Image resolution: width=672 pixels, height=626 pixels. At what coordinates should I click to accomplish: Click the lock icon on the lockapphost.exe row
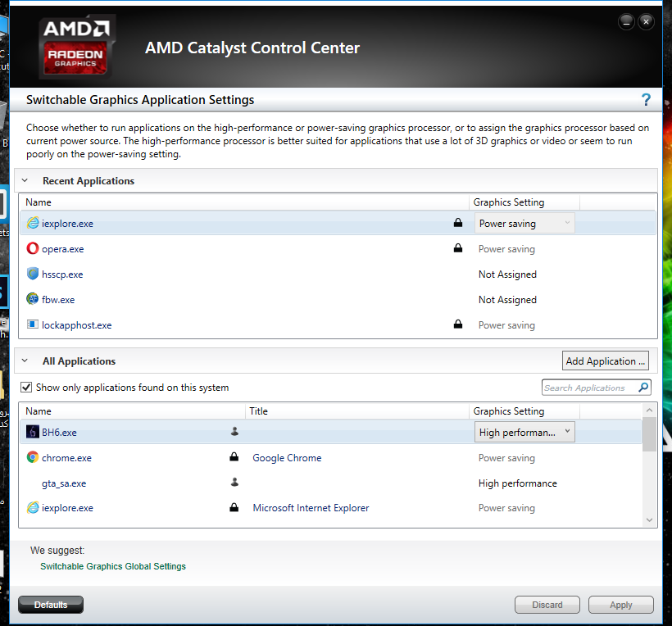[458, 324]
